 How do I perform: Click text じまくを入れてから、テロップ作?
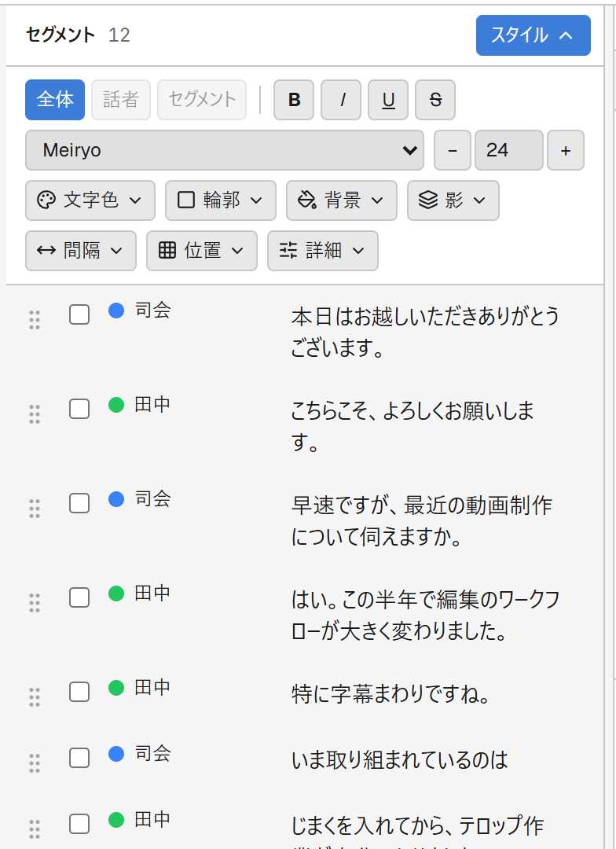pos(417,826)
